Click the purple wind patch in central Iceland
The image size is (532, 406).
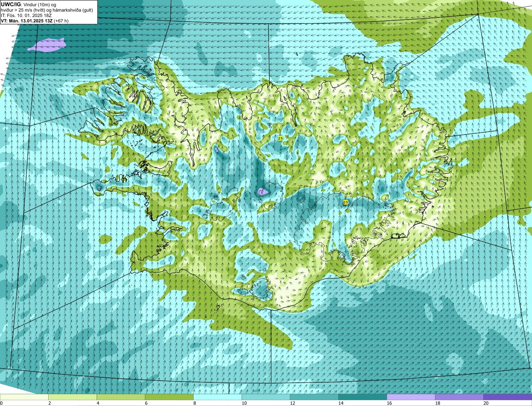(x=262, y=191)
